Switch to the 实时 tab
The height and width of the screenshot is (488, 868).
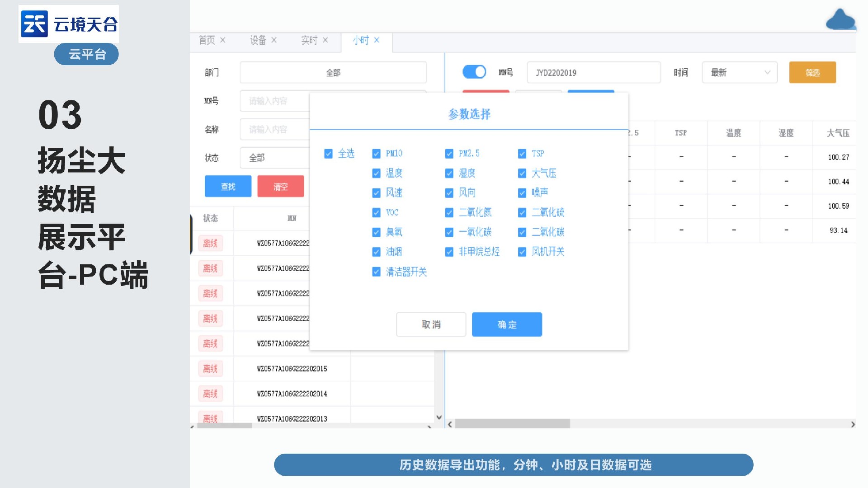click(309, 40)
